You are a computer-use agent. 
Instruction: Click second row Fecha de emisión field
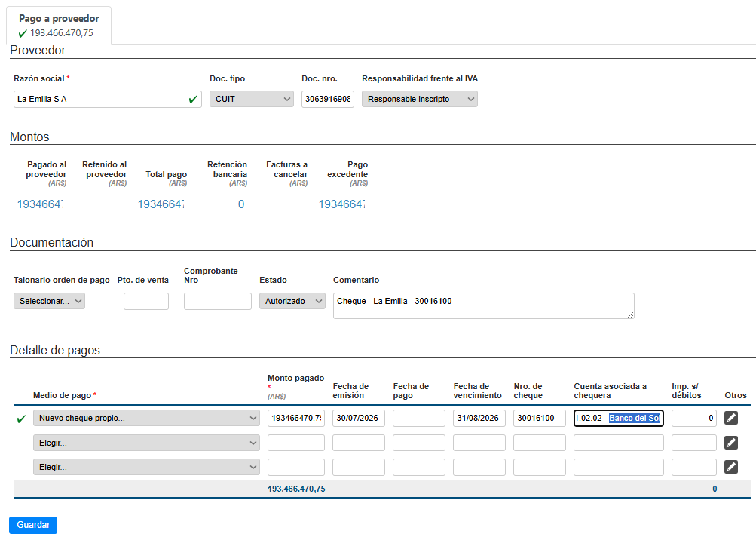359,443
